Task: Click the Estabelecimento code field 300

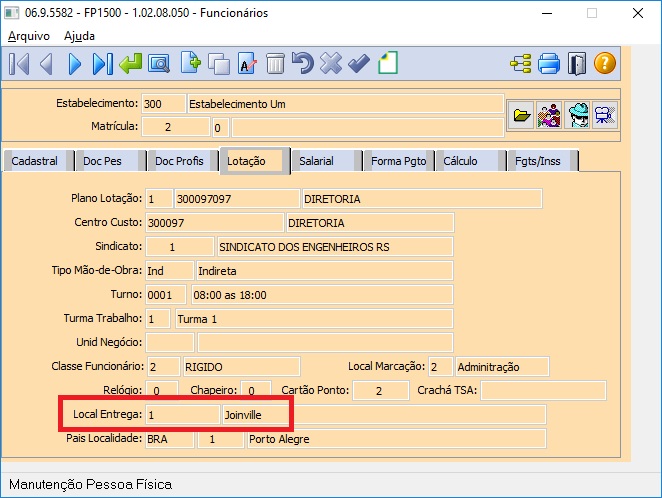Action: click(163, 104)
